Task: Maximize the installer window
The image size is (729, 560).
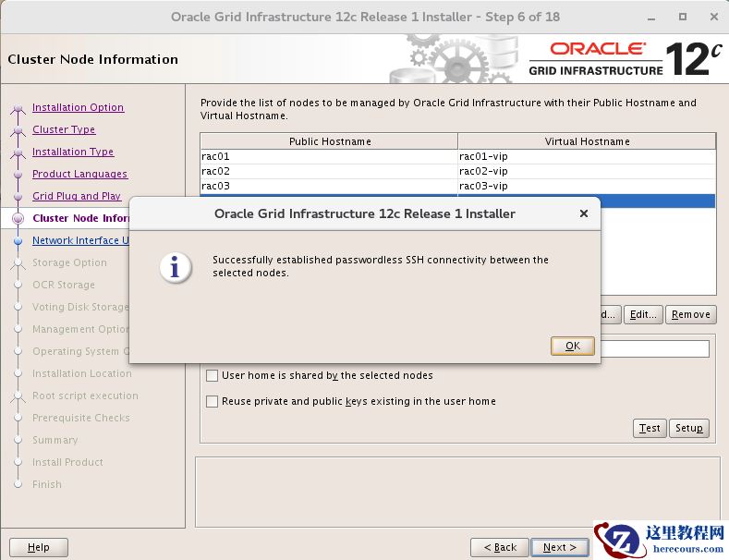Action: click(x=683, y=17)
